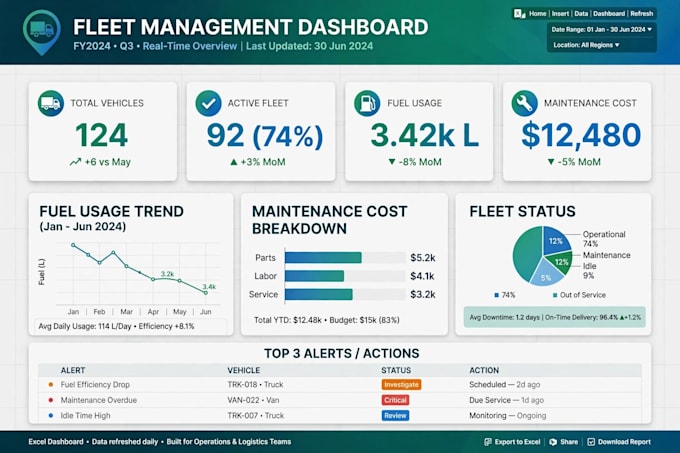Click the blue 74% legend swatch
This screenshot has width=680, height=453.
(x=497, y=295)
